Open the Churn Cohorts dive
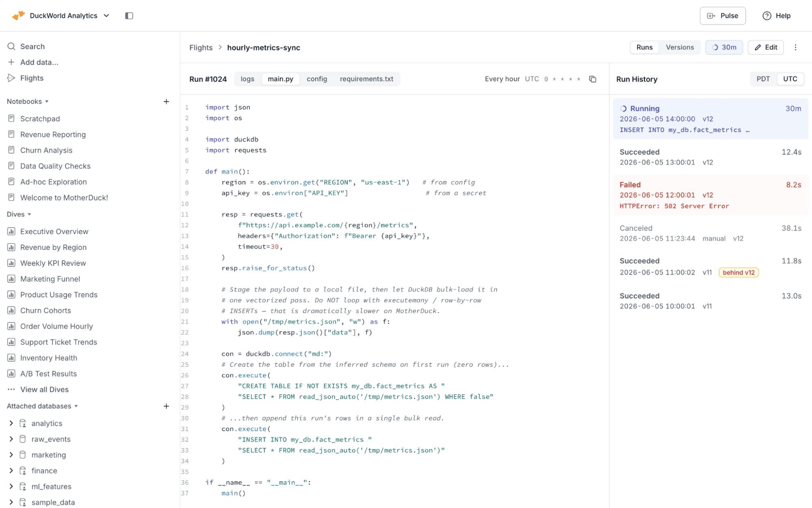This screenshot has height=508, width=812. click(x=45, y=310)
